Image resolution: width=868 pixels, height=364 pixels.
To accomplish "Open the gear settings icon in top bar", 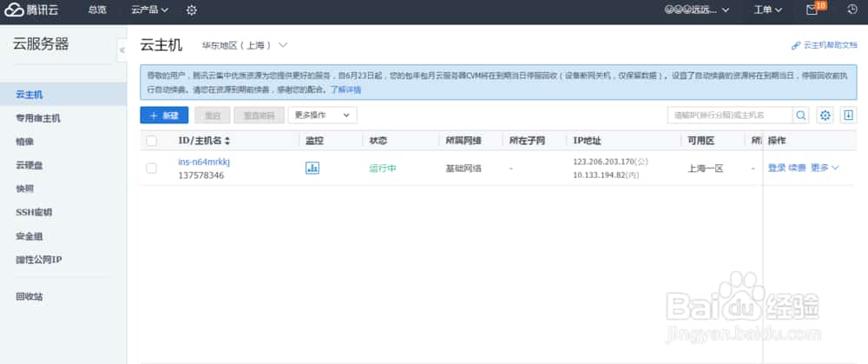I will tap(192, 10).
